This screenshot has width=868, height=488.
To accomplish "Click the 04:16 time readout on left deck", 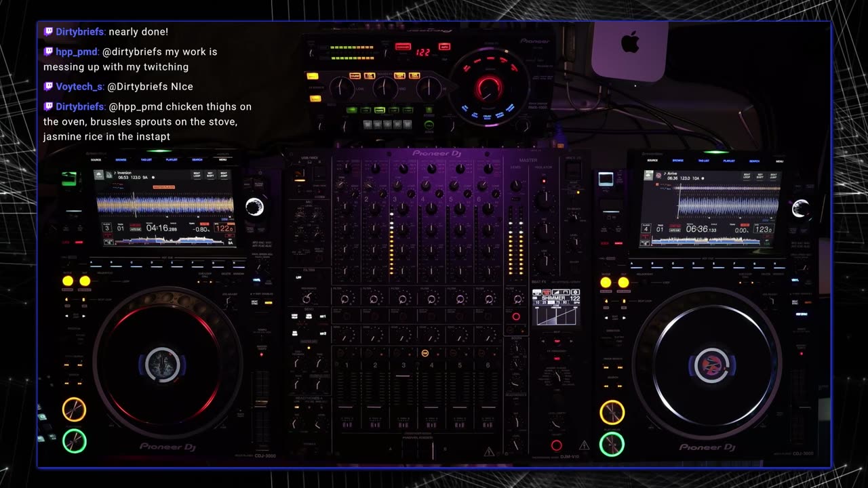I will [x=161, y=228].
